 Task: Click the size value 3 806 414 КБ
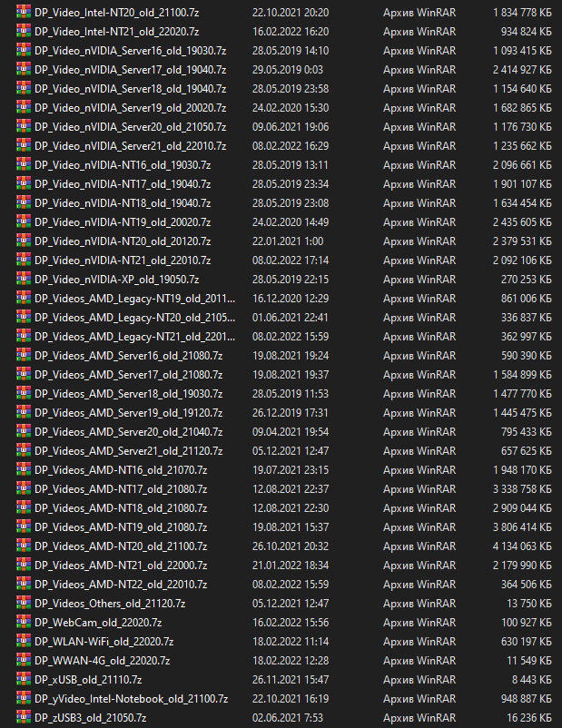tap(522, 527)
